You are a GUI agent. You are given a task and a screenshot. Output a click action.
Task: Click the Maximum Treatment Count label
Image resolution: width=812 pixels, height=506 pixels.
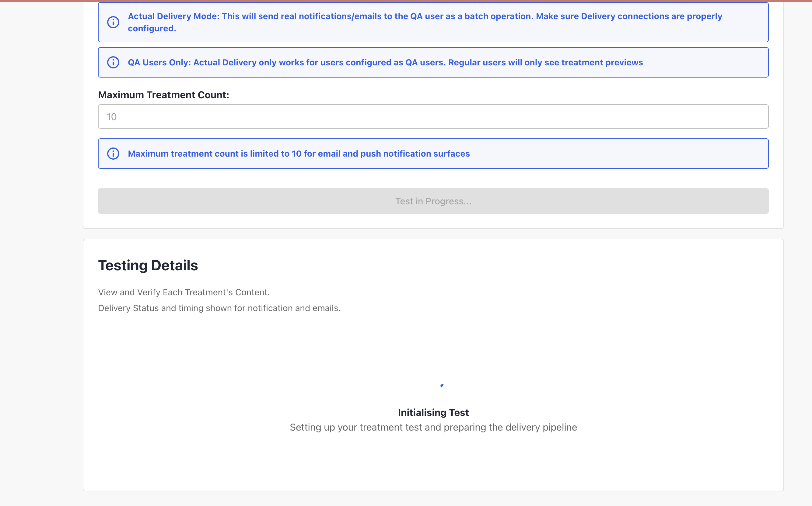click(163, 95)
